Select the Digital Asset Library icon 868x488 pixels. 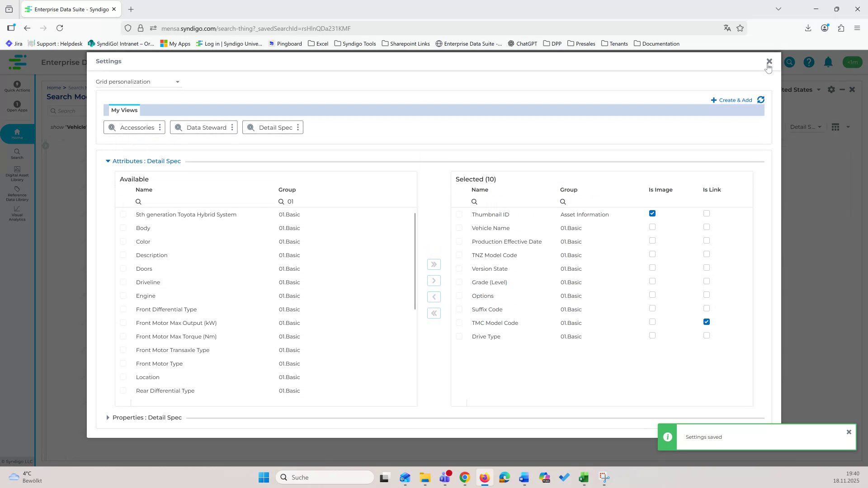17,173
